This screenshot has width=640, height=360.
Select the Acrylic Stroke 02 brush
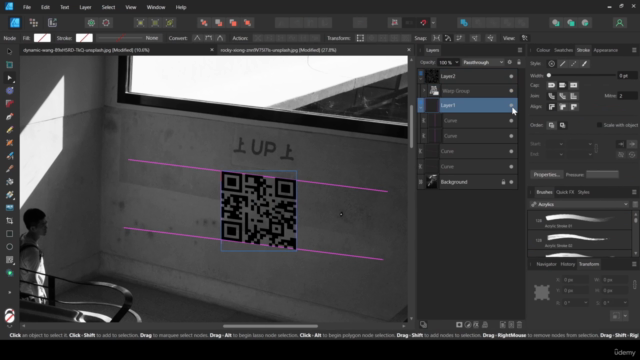click(x=579, y=240)
